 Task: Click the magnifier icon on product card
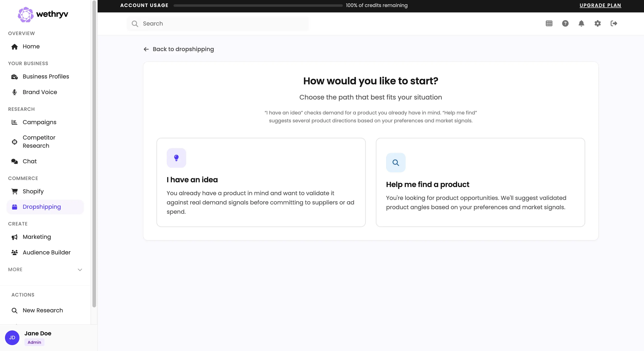click(396, 163)
